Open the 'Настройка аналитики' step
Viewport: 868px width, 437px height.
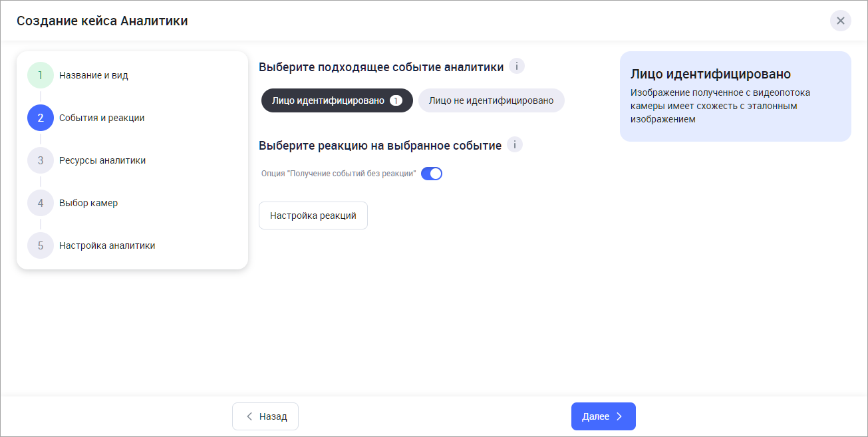click(107, 245)
